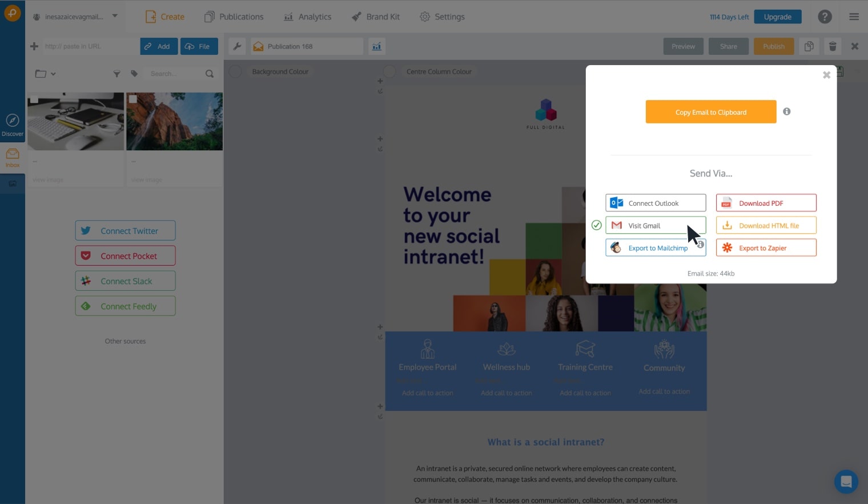Viewport: 868px width, 504px height.
Task: Connect Slack account
Action: (x=125, y=281)
